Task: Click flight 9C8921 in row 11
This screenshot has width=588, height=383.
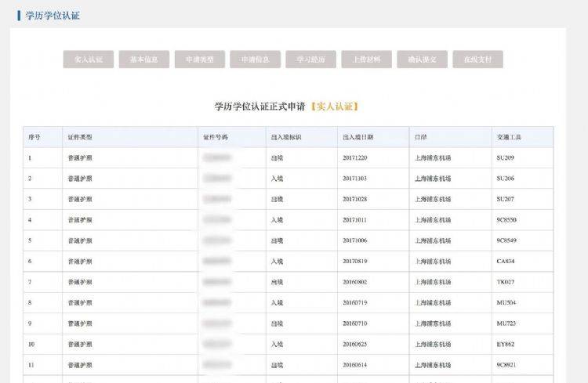Action: click(508, 364)
